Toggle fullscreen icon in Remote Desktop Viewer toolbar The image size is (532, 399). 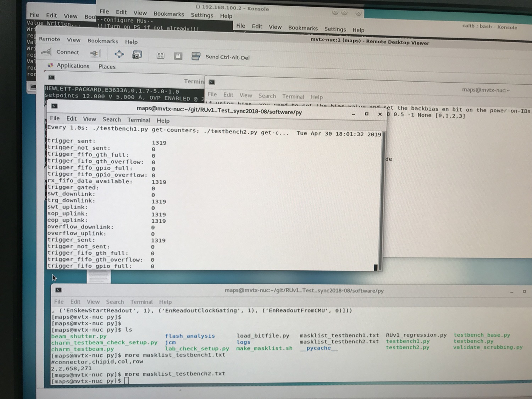119,54
